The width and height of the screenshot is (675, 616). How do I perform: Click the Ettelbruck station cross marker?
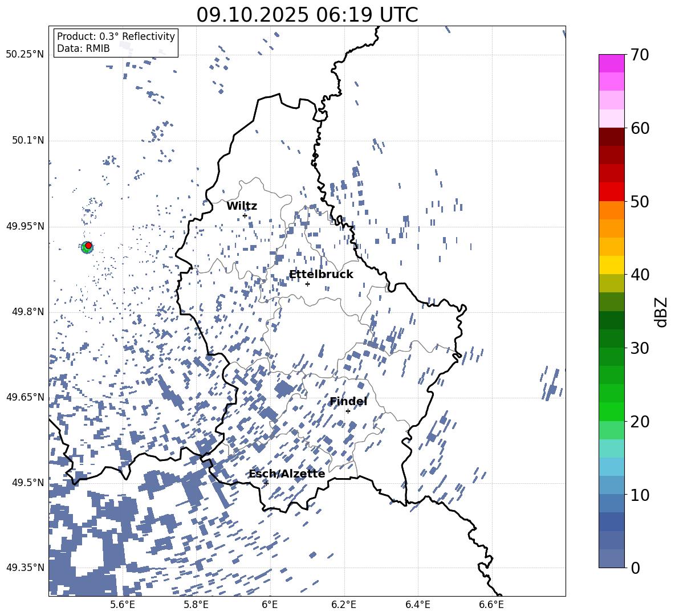coord(307,284)
